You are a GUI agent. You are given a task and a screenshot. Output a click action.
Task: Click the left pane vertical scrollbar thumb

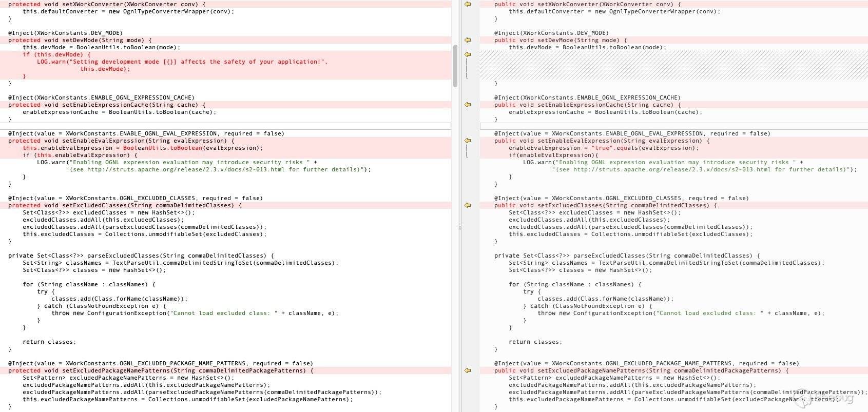(455, 66)
